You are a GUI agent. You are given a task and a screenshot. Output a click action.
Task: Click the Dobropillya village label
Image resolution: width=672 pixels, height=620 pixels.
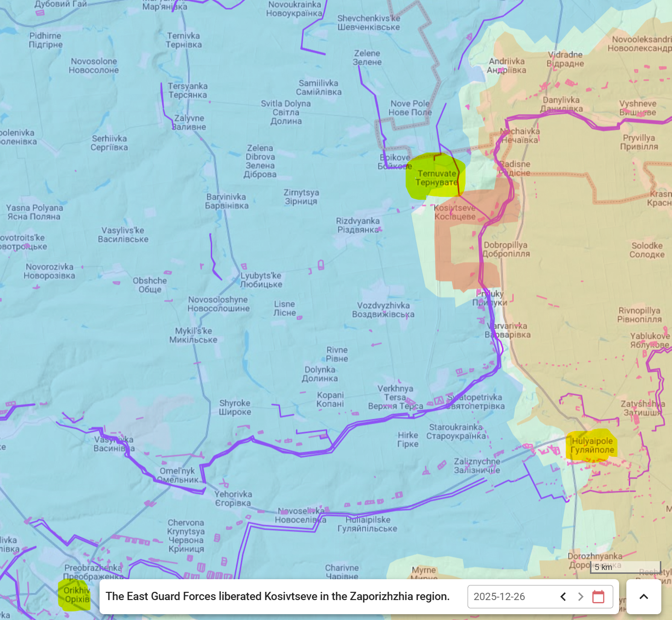pos(506,249)
